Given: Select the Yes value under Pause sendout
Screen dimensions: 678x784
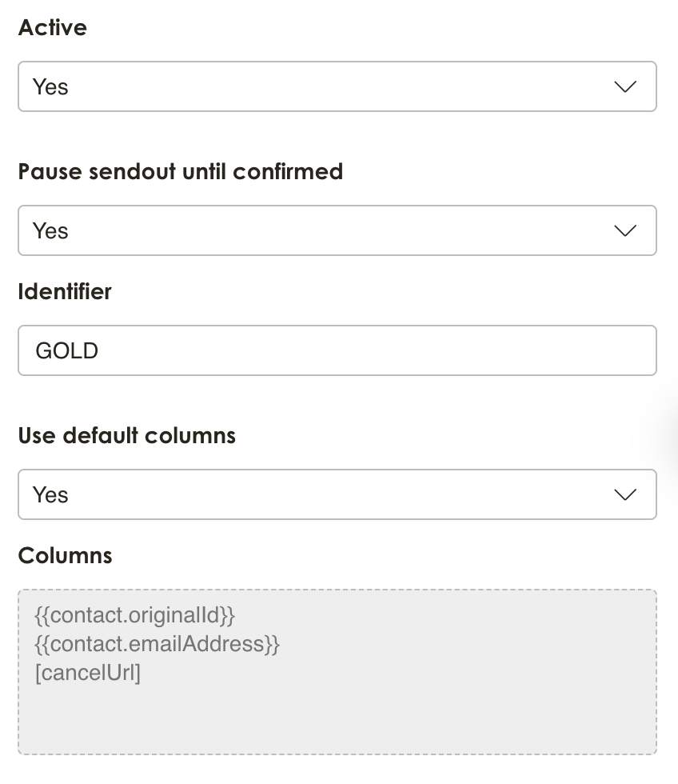Looking at the screenshot, I should (x=50, y=231).
